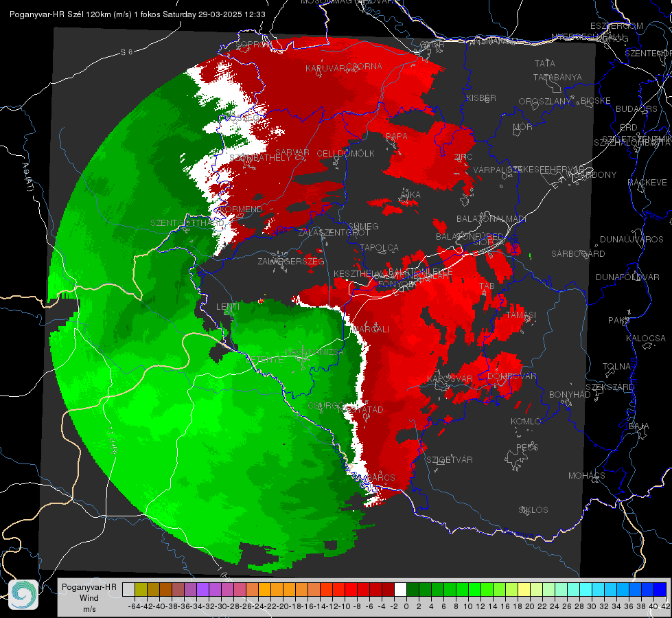Click the TATA city label
This screenshot has height=618, width=672.
click(545, 63)
